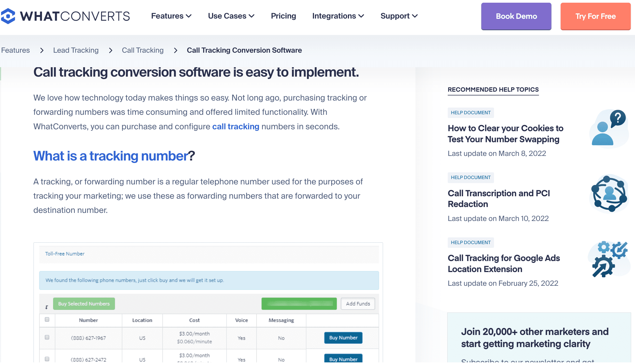Open the Integrations dropdown

[x=338, y=16]
